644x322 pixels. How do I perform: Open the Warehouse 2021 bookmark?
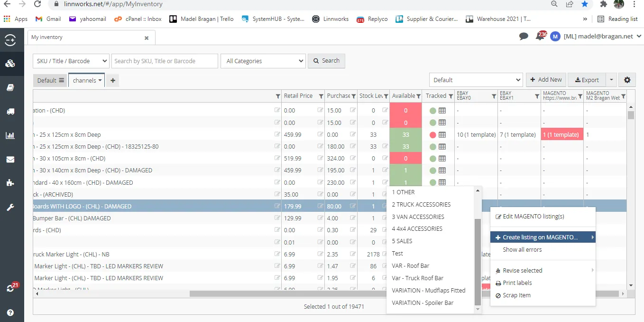(498, 19)
